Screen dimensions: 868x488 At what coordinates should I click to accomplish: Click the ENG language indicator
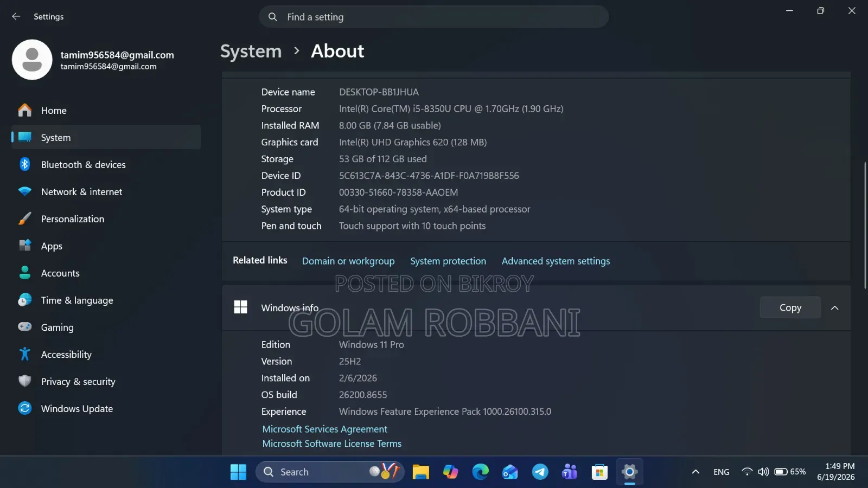(x=721, y=472)
